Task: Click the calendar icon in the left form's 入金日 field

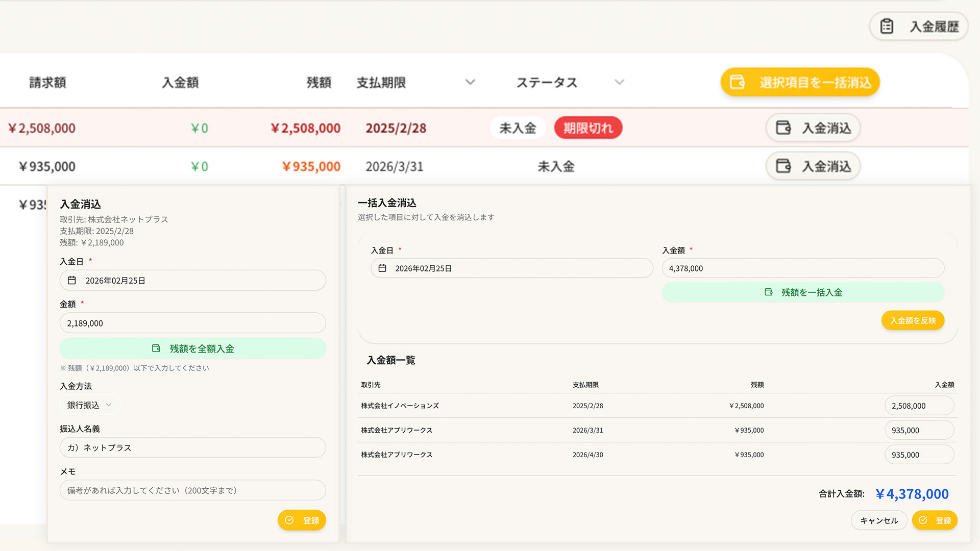Action: tap(72, 281)
